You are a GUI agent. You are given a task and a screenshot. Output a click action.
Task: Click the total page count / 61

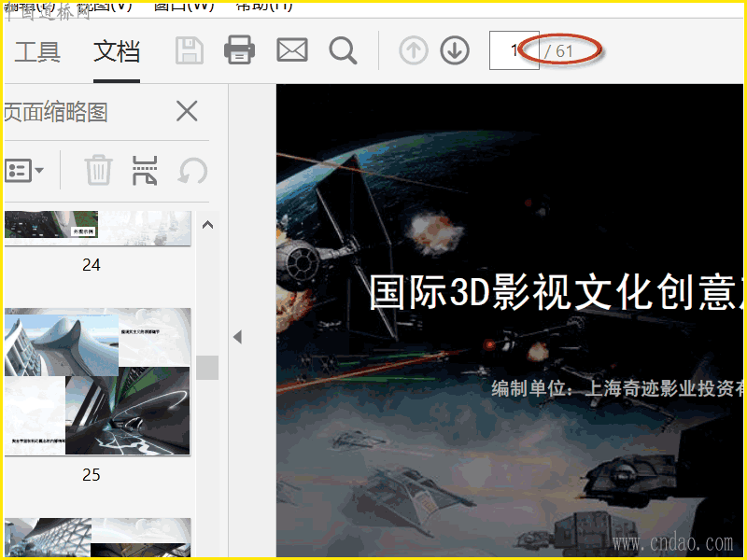(558, 51)
